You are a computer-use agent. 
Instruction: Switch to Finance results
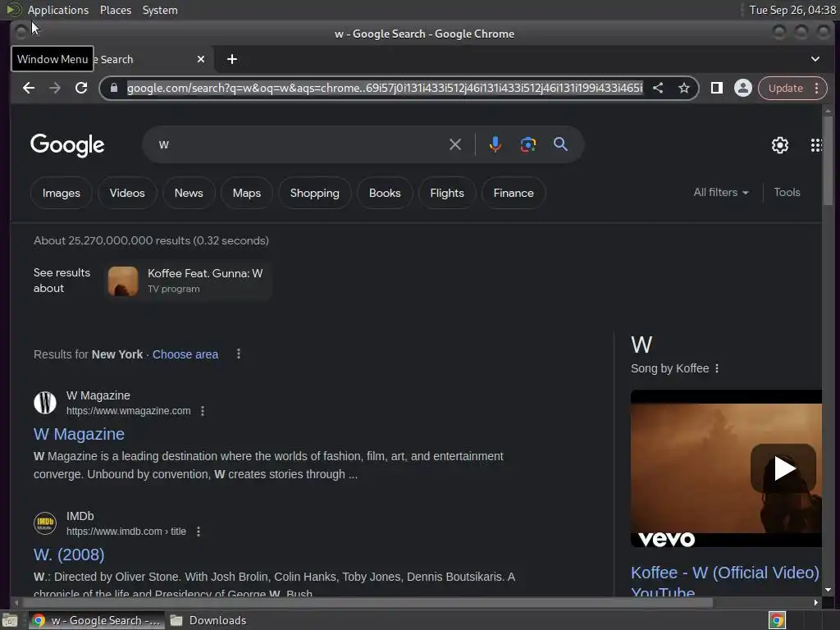point(514,193)
